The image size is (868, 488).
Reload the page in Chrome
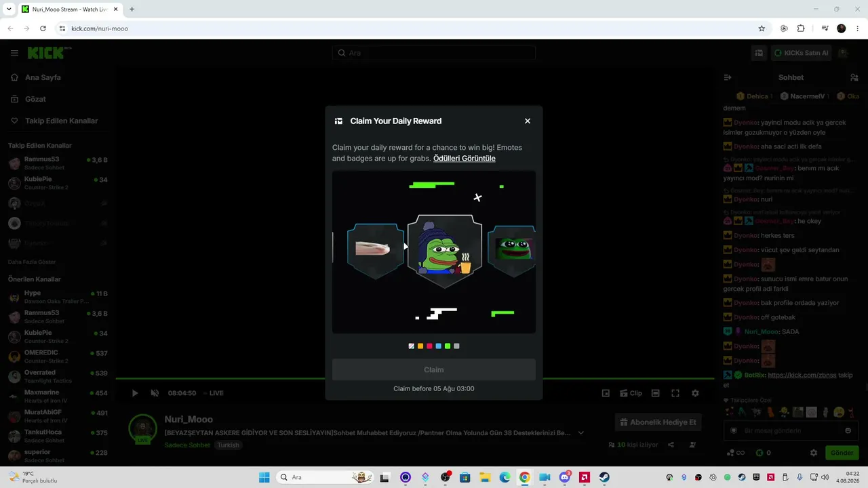pos(43,28)
